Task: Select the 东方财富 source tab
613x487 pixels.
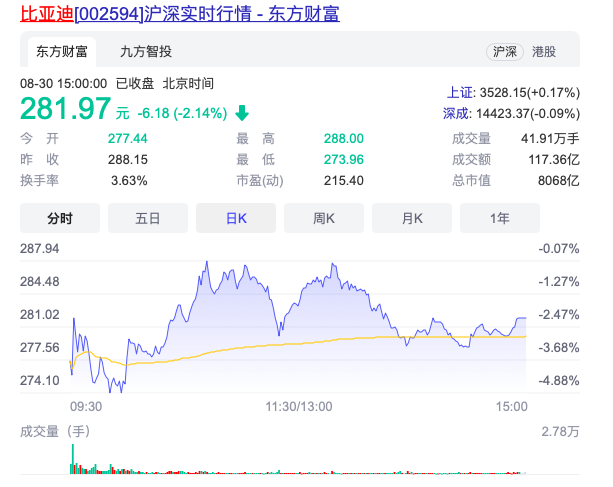Action: 62,52
